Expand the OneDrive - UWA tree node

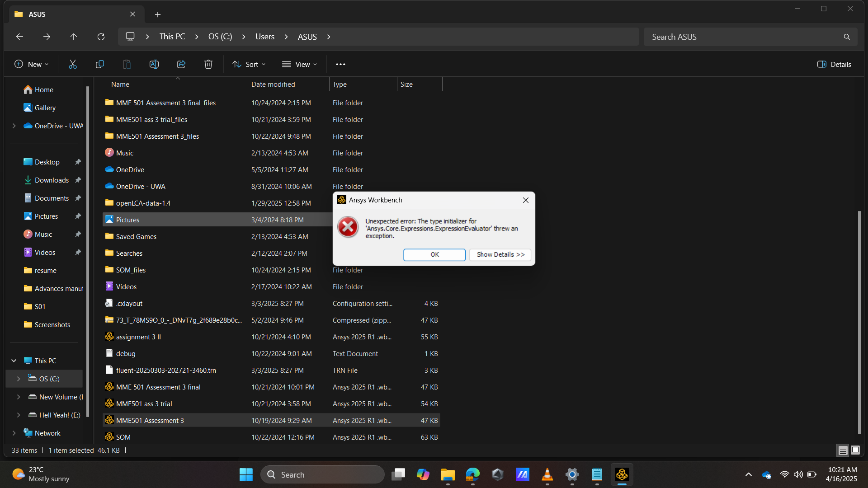[14, 126]
